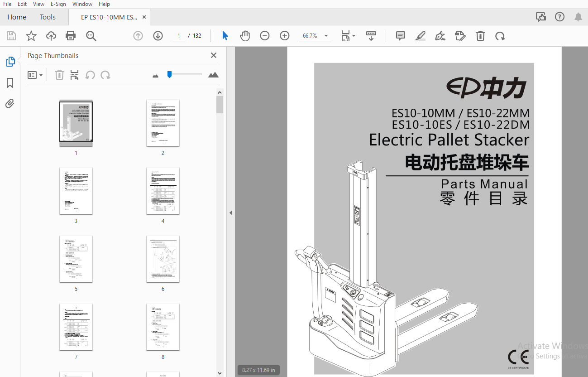
Task: Expand the fit page options arrow
Action: 354,36
